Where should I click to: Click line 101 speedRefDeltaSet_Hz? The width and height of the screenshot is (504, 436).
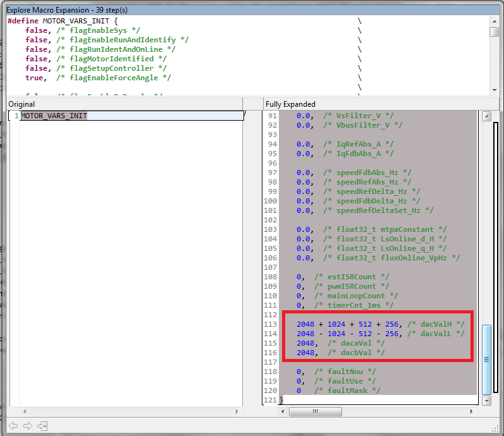365,210
